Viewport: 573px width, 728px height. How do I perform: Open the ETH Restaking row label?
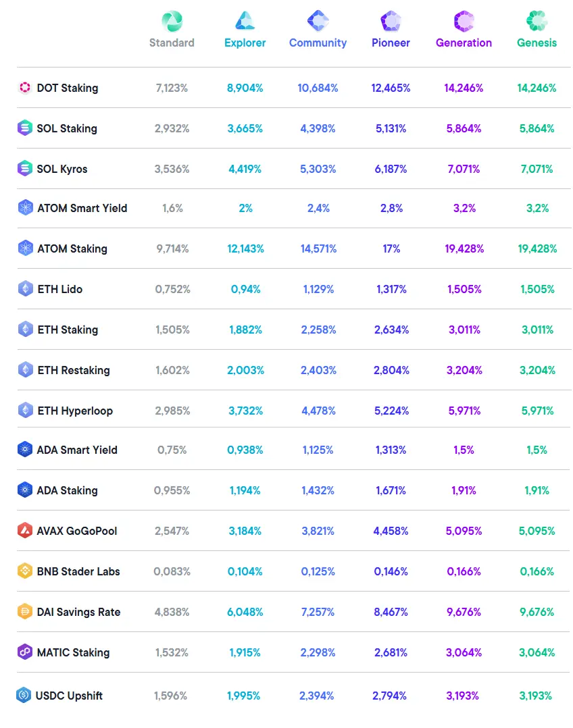[x=73, y=370]
